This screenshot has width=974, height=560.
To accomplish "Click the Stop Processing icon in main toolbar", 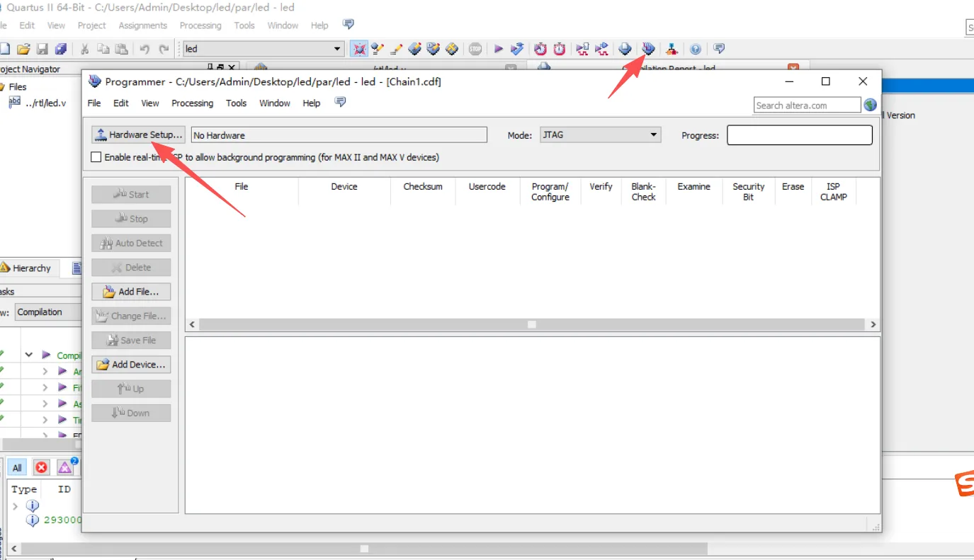I will coord(475,49).
